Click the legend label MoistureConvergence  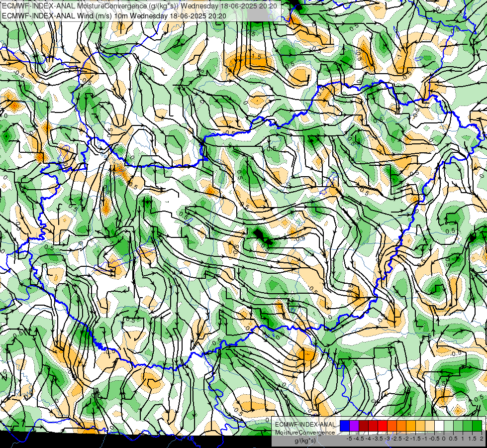point(305,433)
